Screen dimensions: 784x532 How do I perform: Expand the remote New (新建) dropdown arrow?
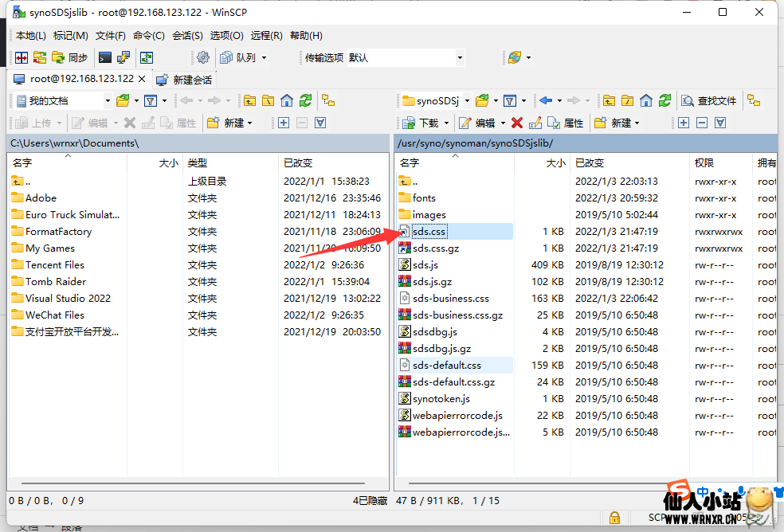click(637, 123)
